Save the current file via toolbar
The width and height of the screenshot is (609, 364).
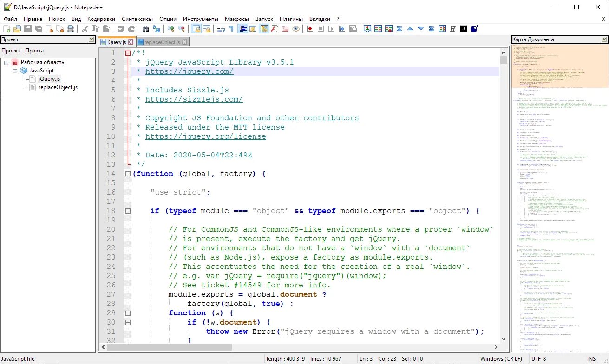[28, 29]
